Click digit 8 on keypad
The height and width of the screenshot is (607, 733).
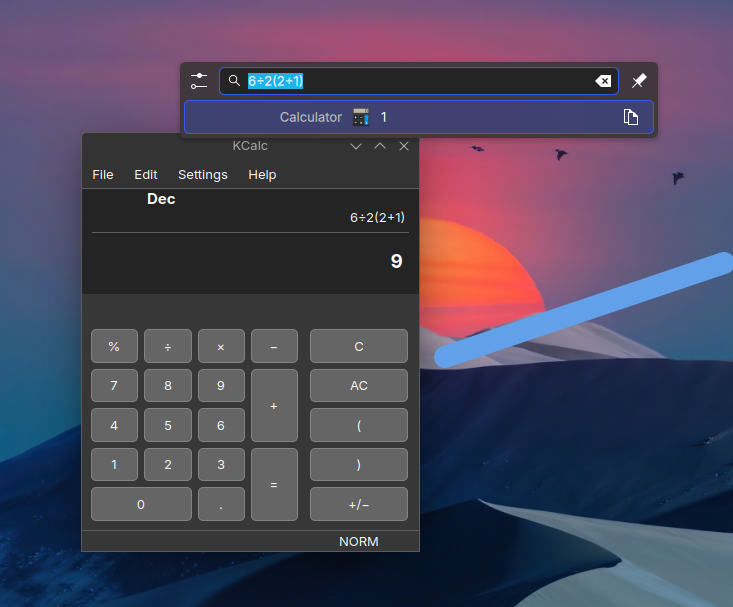pyautogui.click(x=168, y=385)
